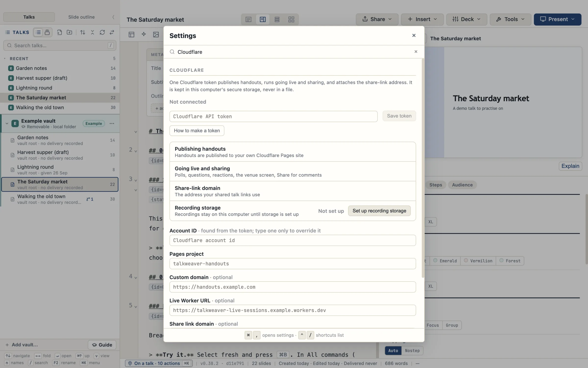Clear the Cloudflare settings search

click(416, 52)
